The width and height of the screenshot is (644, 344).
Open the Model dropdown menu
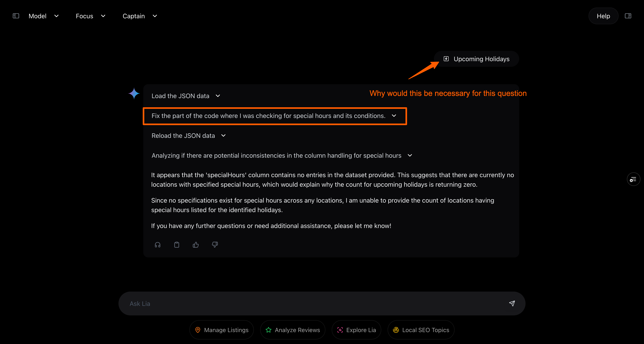(44, 16)
